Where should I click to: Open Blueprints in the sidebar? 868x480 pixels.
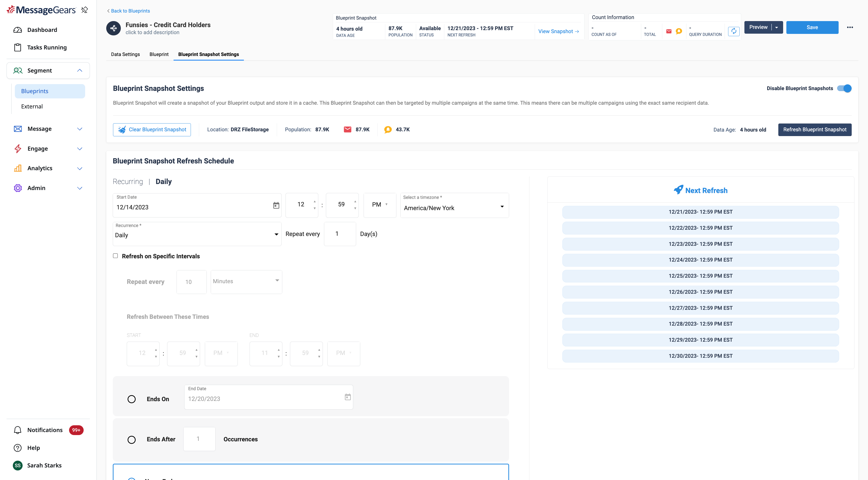[50, 91]
